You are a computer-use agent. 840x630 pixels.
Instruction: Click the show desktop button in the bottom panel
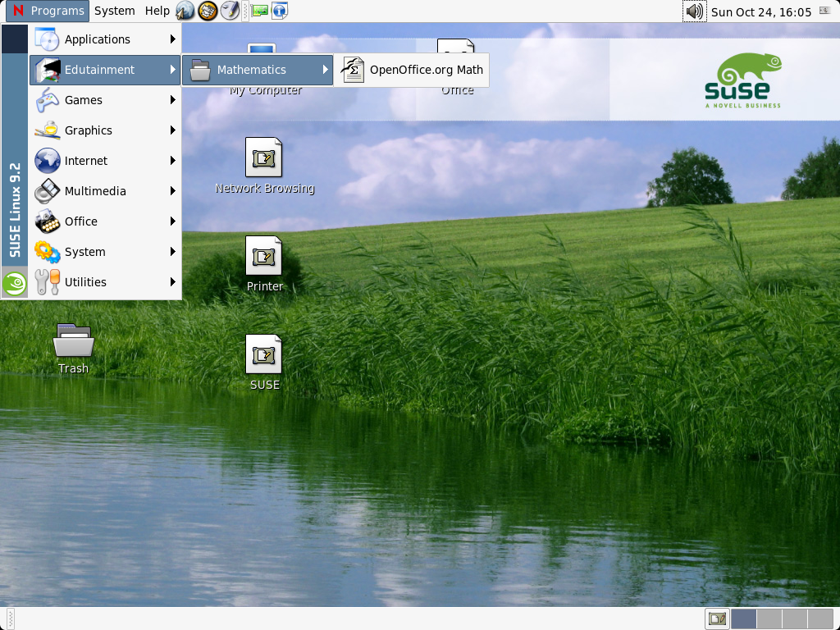716,619
